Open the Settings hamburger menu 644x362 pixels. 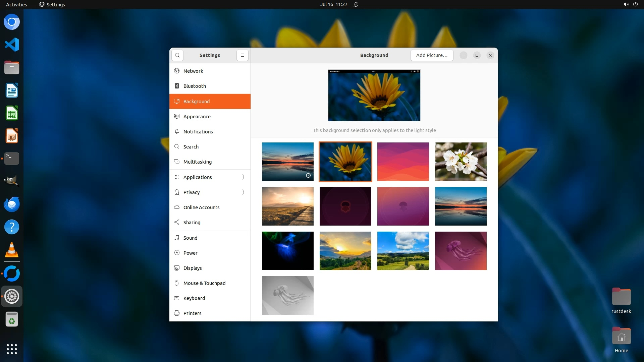(243, 55)
